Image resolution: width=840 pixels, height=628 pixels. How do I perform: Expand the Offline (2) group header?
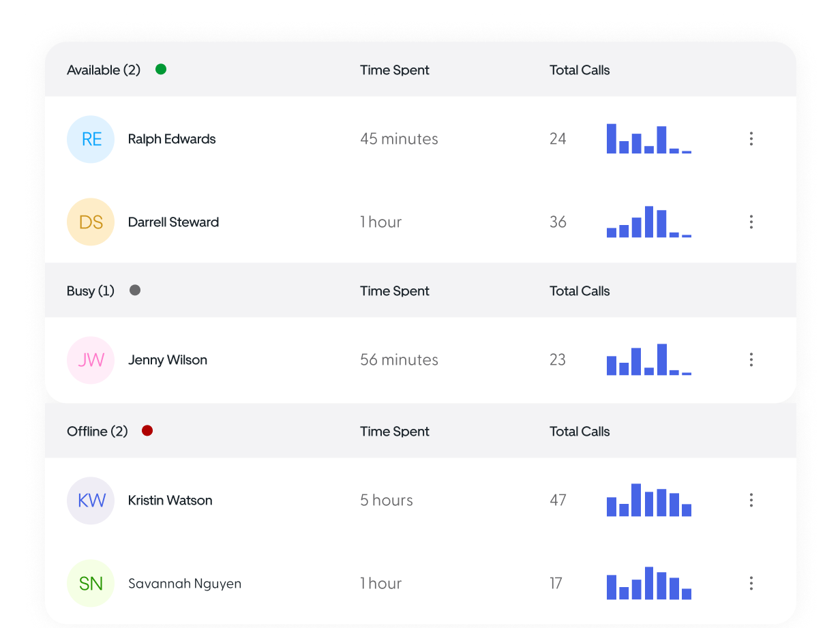point(97,432)
